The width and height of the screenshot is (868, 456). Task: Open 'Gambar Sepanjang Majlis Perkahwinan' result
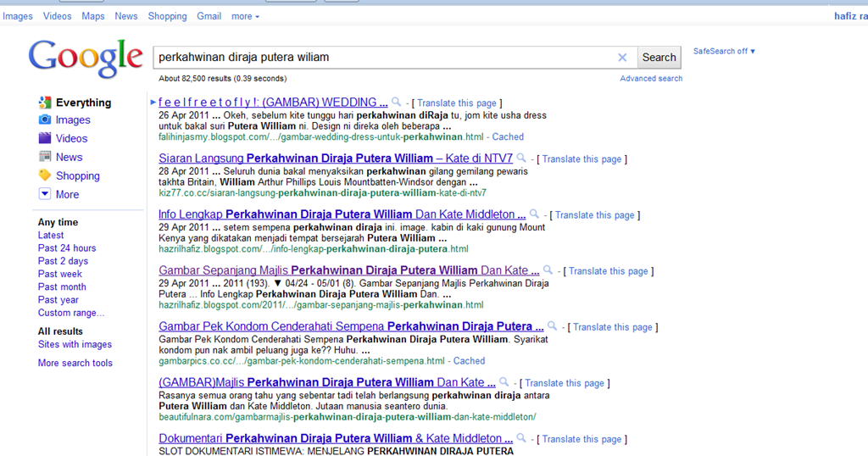pyautogui.click(x=348, y=270)
